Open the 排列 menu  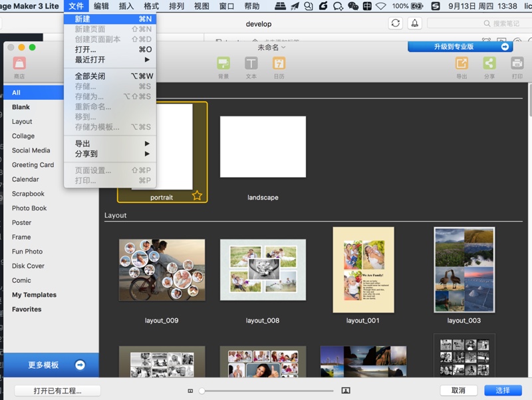(176, 6)
